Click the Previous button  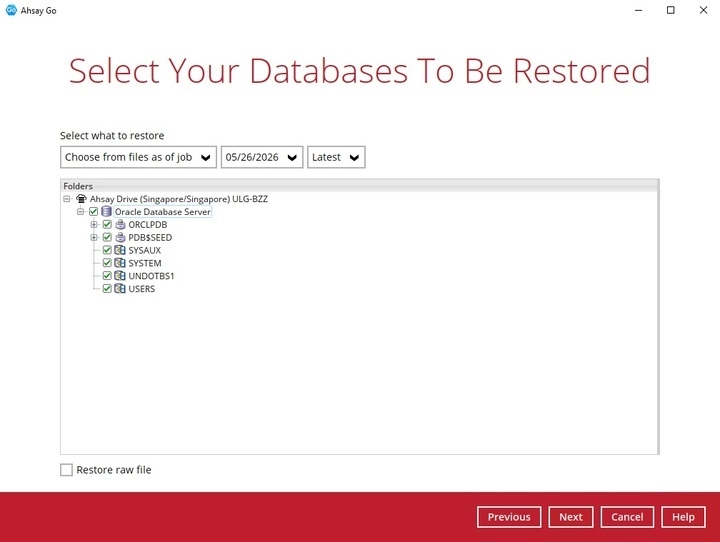click(509, 517)
